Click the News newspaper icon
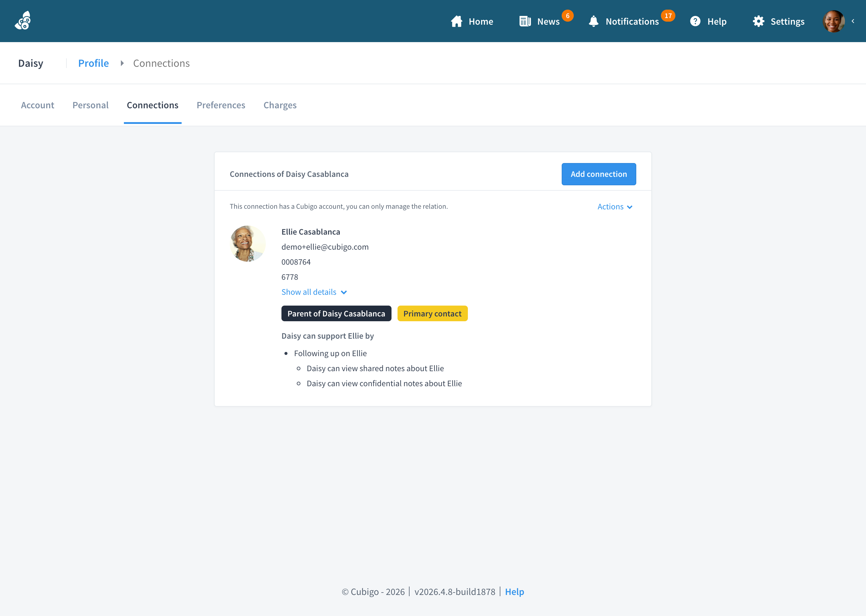 click(525, 21)
